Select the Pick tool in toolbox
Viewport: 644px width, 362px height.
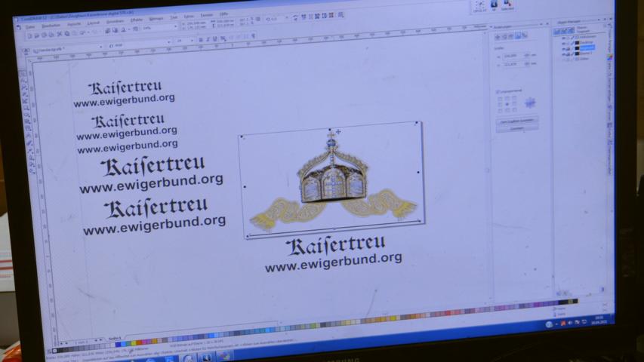[23, 74]
